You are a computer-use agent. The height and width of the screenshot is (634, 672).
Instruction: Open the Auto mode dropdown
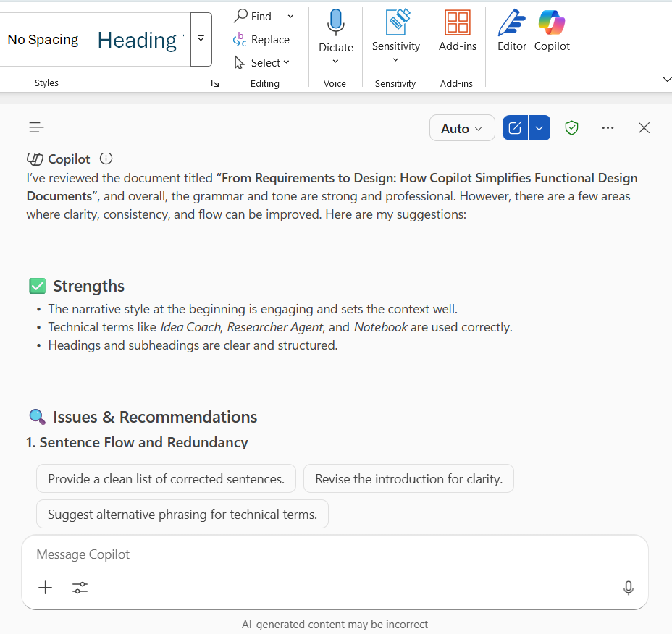(x=462, y=128)
